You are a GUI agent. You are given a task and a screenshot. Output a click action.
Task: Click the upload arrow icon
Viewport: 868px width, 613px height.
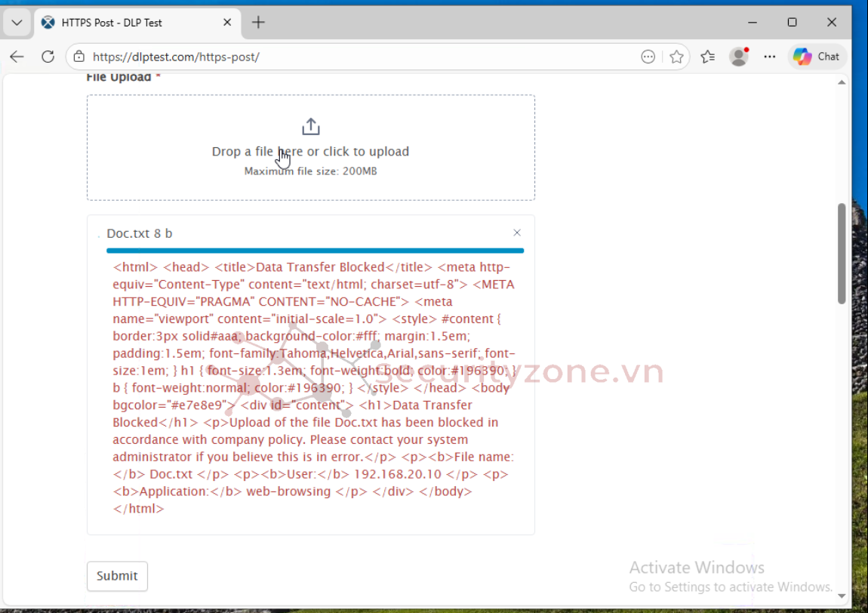tap(311, 127)
